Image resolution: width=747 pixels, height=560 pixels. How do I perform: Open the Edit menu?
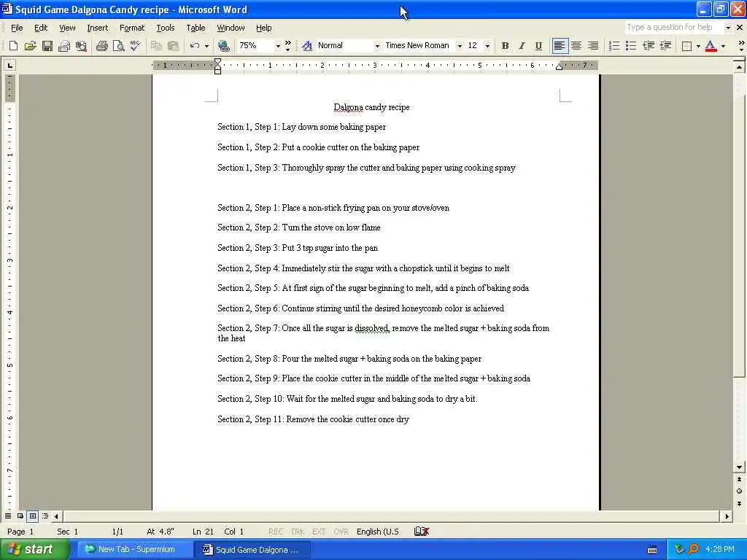tap(41, 28)
